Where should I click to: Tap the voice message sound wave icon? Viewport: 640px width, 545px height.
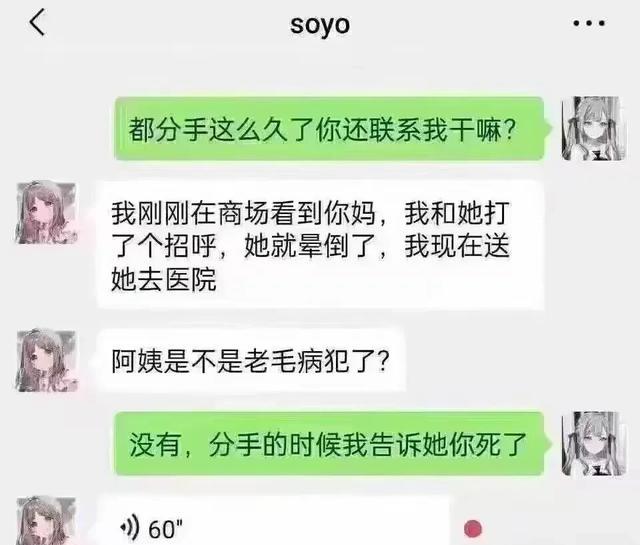130,528
